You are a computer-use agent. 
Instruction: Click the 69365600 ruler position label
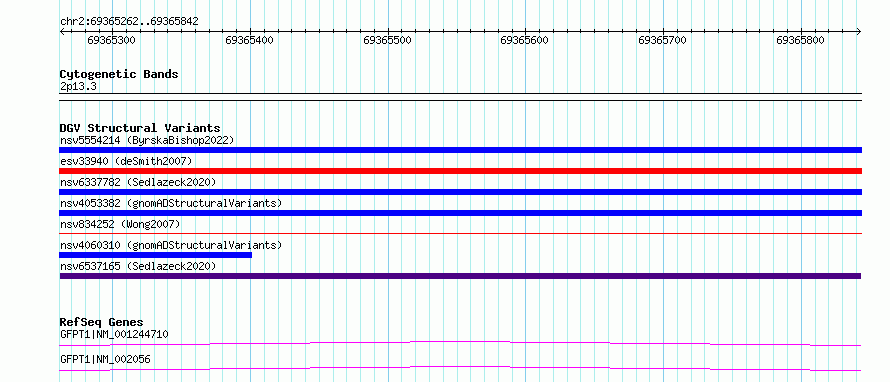(524, 40)
